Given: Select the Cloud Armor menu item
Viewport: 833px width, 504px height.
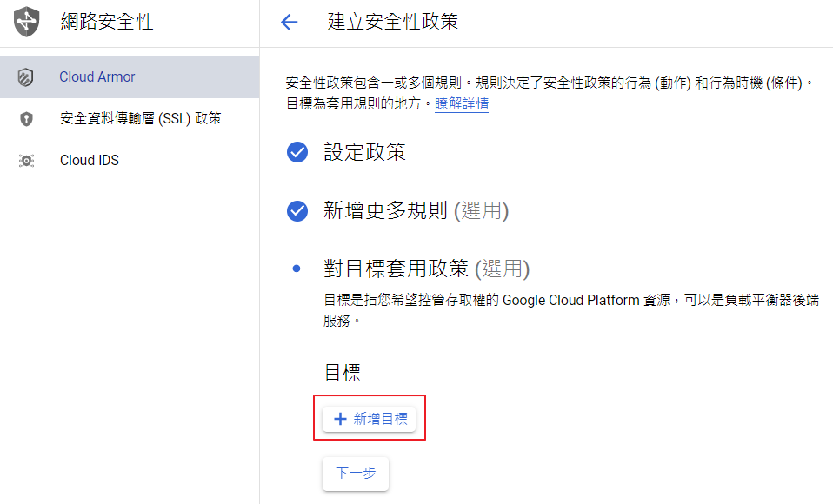Looking at the screenshot, I should click(x=97, y=77).
